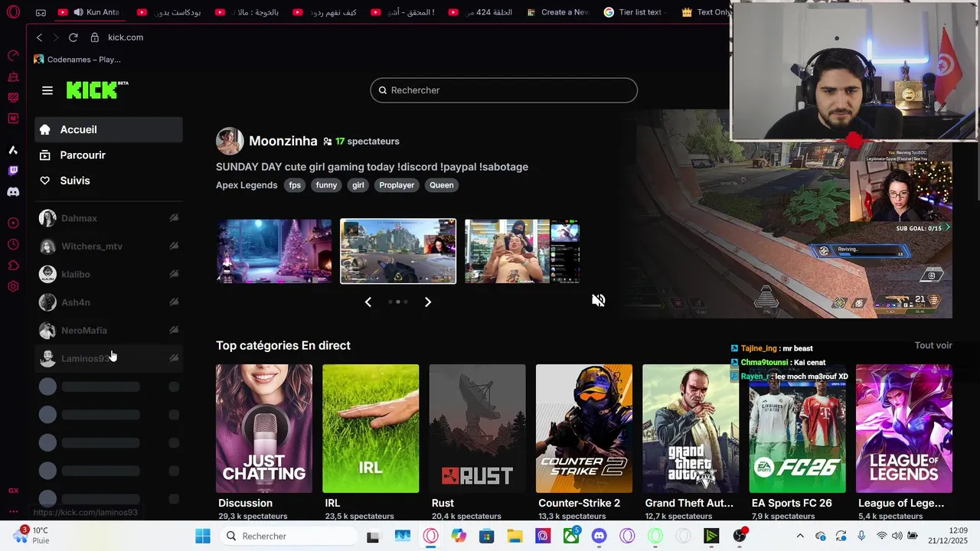Open Twitch in Opera sidebar
This screenshot has width=980, height=551.
click(x=13, y=171)
